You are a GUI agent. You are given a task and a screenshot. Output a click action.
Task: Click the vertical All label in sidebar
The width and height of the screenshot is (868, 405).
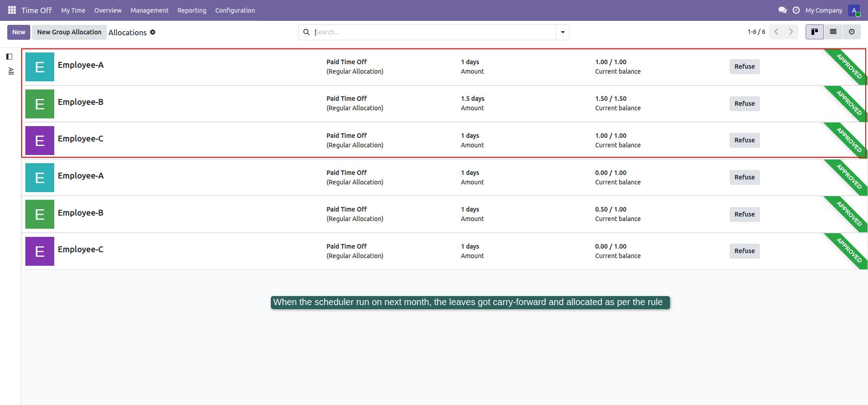point(11,71)
